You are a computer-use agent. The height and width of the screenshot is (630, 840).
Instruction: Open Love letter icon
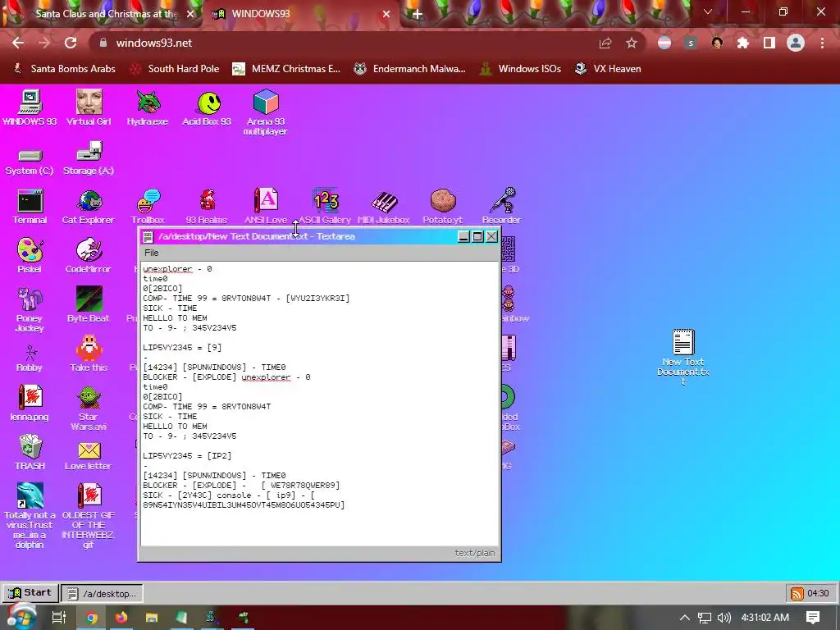[x=89, y=455]
